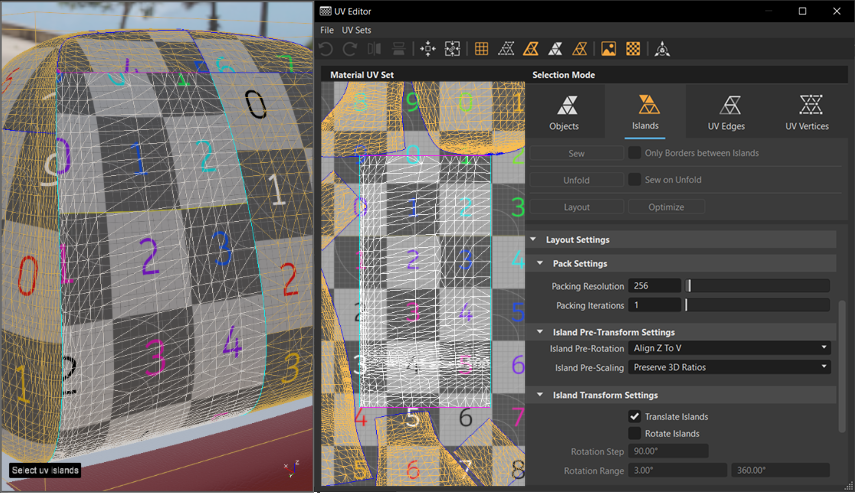This screenshot has width=855, height=493.
Task: Click the thin orange triangle outline icon
Action: point(580,49)
